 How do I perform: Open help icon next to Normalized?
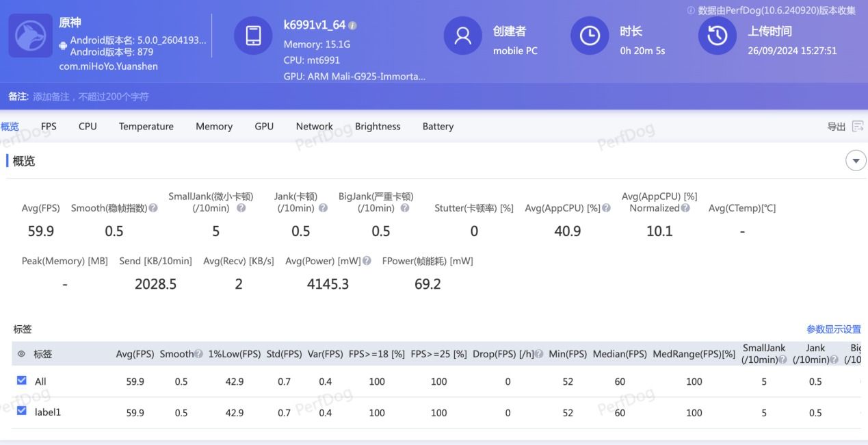[x=685, y=207]
